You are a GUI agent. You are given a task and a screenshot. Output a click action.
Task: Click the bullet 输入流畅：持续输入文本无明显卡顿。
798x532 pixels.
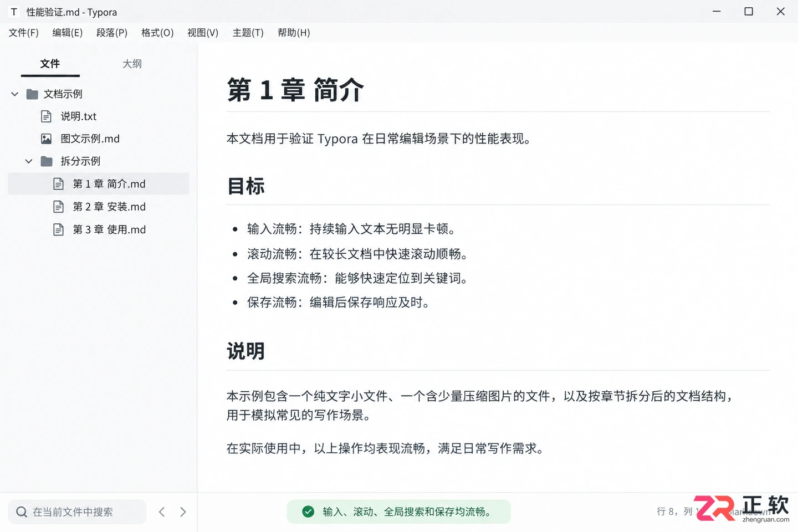coord(351,229)
